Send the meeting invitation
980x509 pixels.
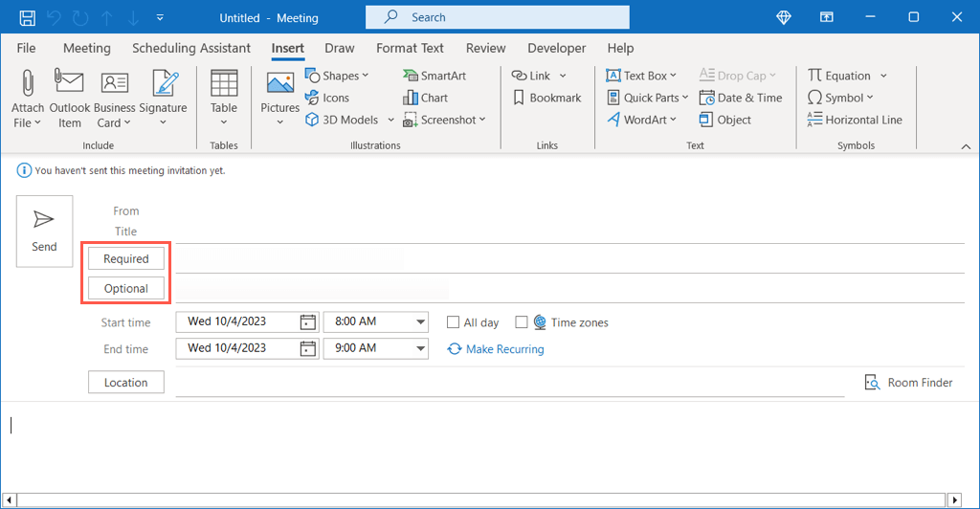44,231
